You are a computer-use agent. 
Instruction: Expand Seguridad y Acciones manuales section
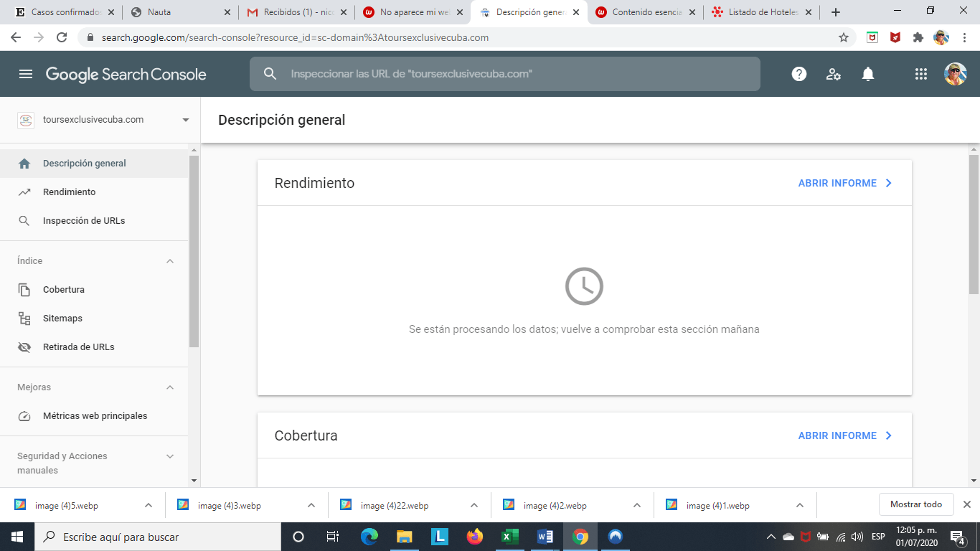pos(170,456)
